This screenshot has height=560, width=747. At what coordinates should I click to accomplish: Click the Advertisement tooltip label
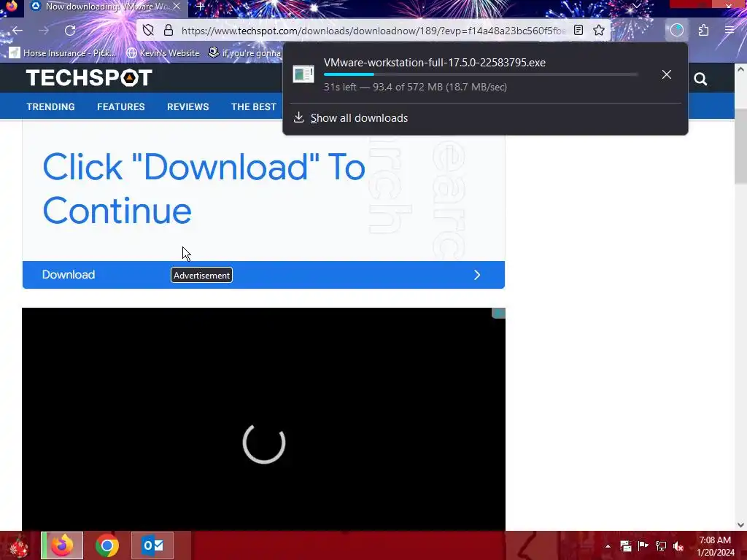click(x=201, y=275)
